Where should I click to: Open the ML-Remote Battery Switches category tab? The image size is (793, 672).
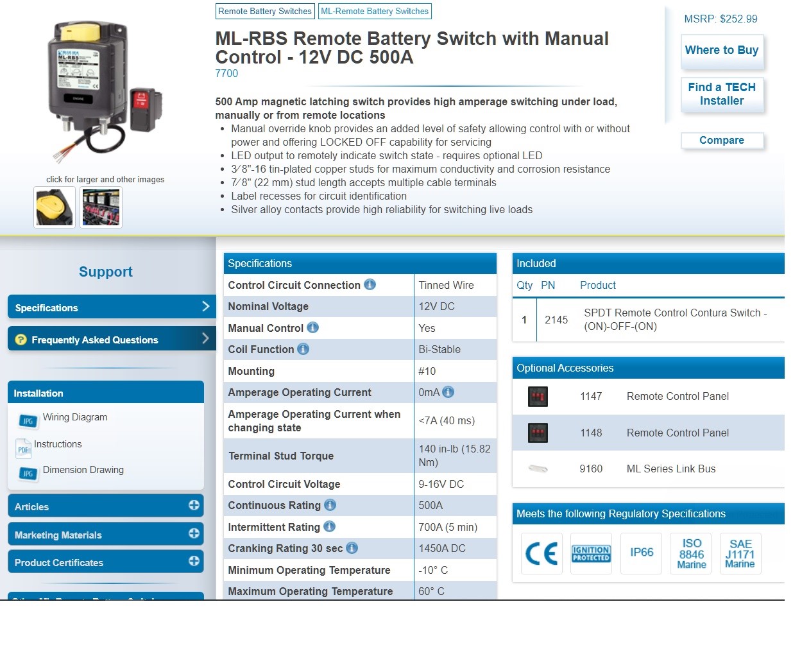coord(375,11)
